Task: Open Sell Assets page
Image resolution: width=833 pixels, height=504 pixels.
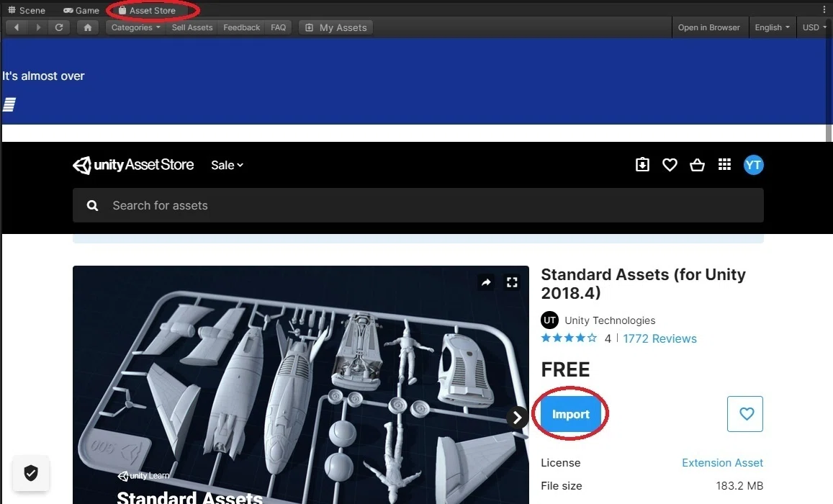Action: 192,27
